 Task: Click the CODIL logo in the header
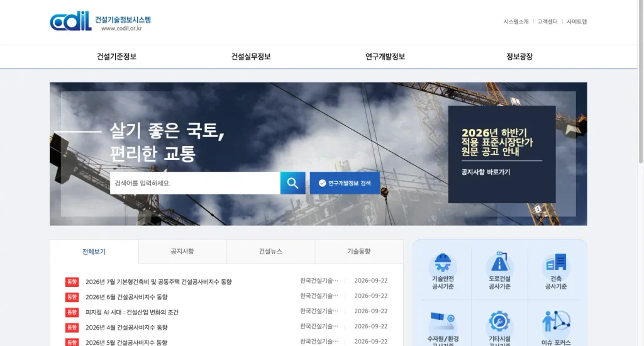[x=70, y=21]
